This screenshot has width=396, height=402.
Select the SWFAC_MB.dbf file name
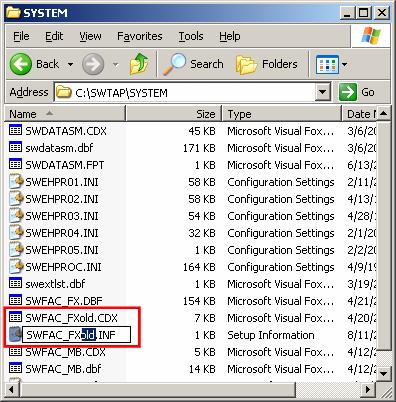click(x=63, y=369)
